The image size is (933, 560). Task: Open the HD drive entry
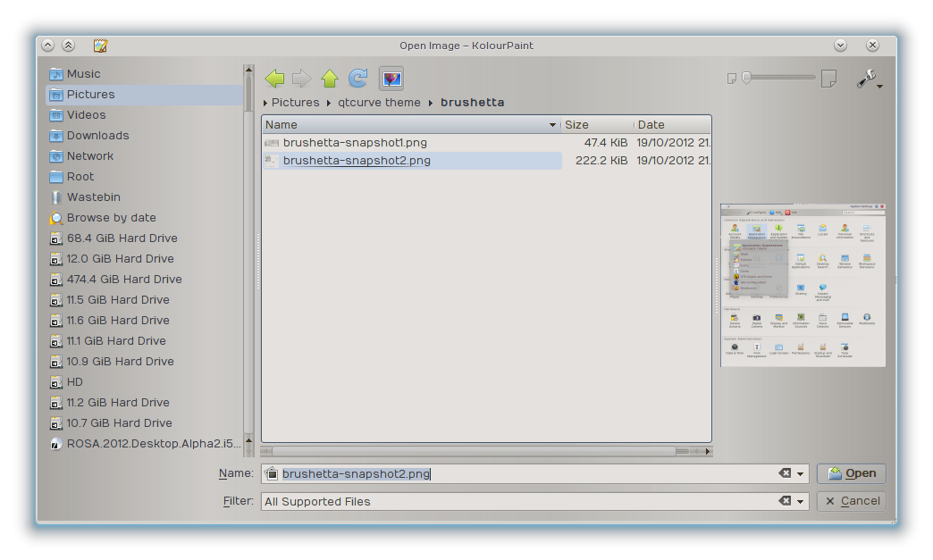click(x=144, y=381)
